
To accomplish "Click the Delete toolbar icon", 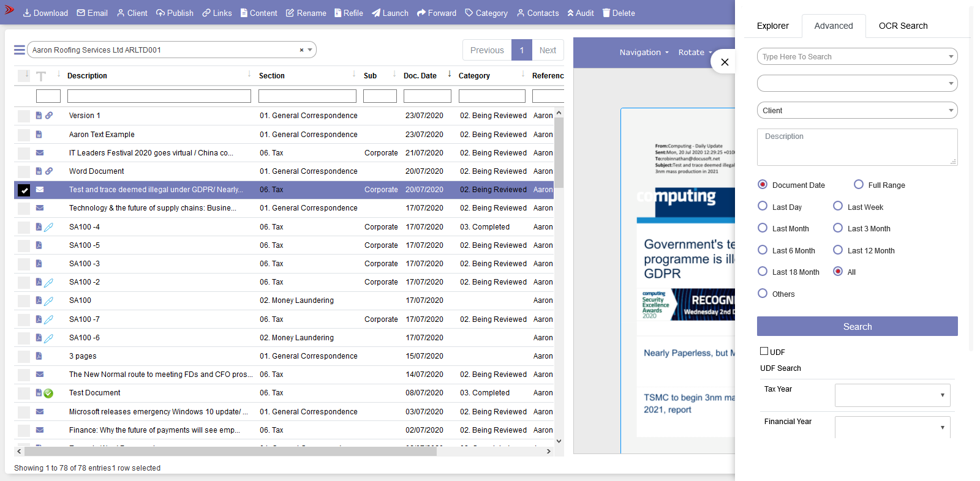I will pos(618,13).
